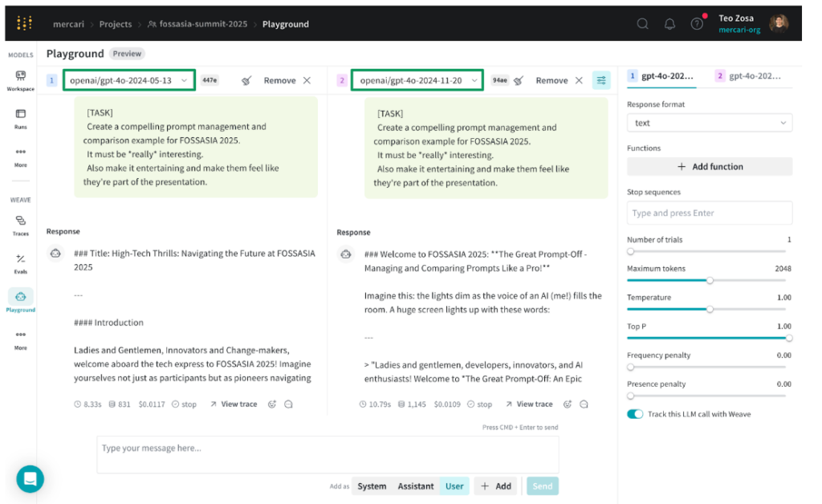The height and width of the screenshot is (504, 822).
Task: Expand the openai/gpt-4o-2024-05-13 model dropdown
Action: (x=128, y=80)
